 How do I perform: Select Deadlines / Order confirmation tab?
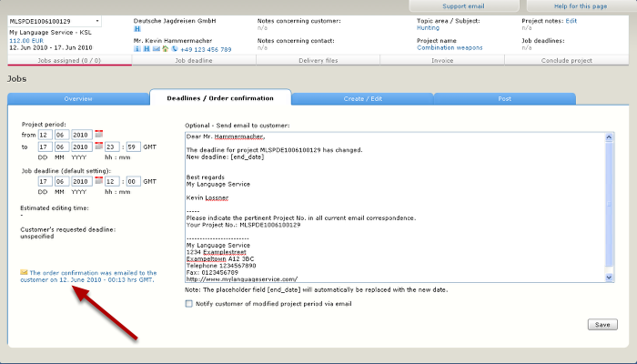point(220,98)
